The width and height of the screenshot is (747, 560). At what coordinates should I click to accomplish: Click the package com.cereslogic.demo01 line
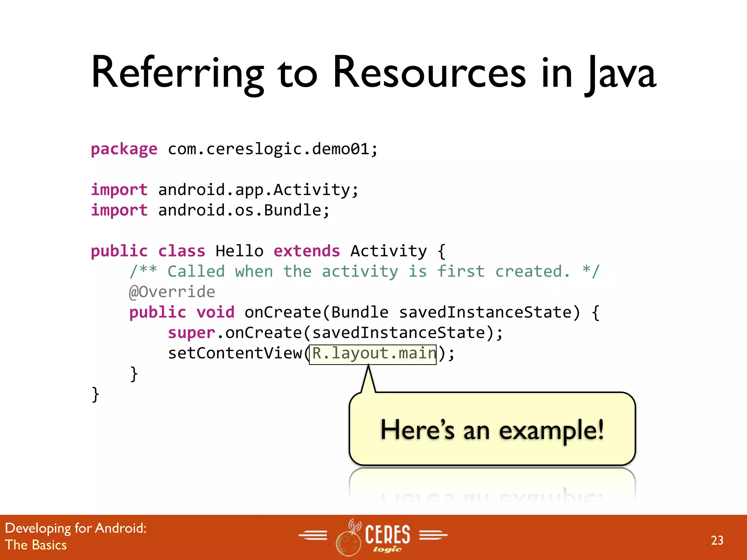tap(234, 149)
